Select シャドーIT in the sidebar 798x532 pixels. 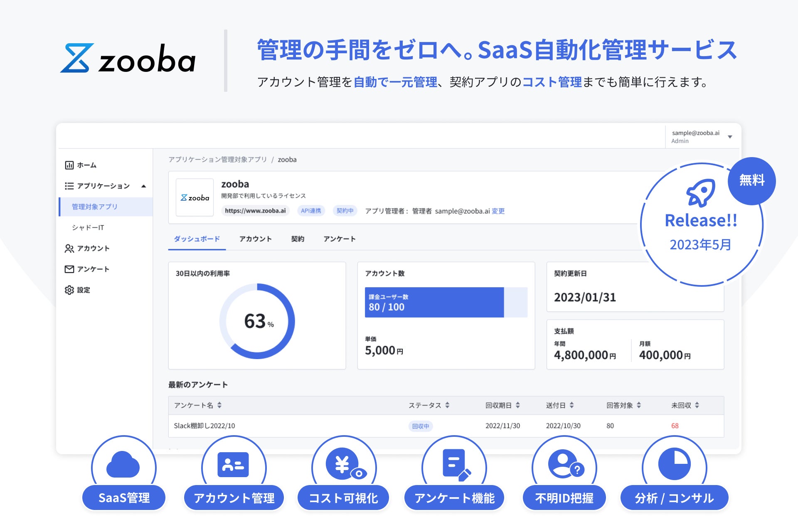point(88,228)
